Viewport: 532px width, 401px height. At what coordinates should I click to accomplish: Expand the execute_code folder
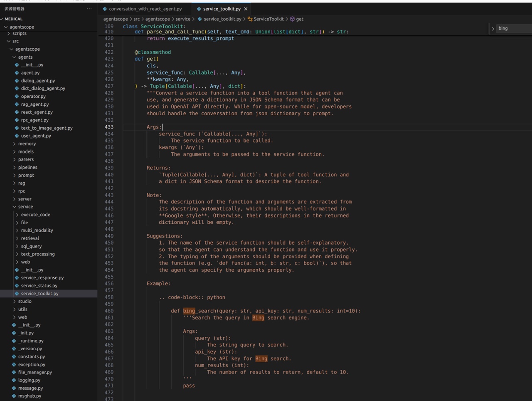(x=17, y=215)
